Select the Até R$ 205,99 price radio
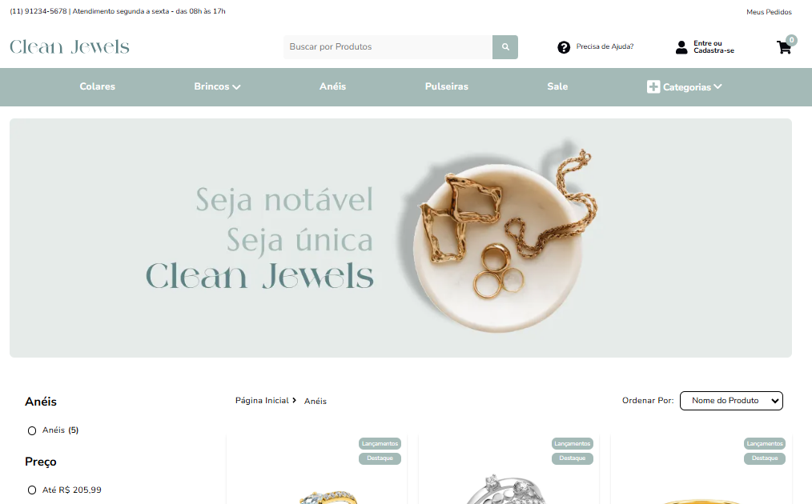Screen dimensions: 812x504 tap(32, 490)
